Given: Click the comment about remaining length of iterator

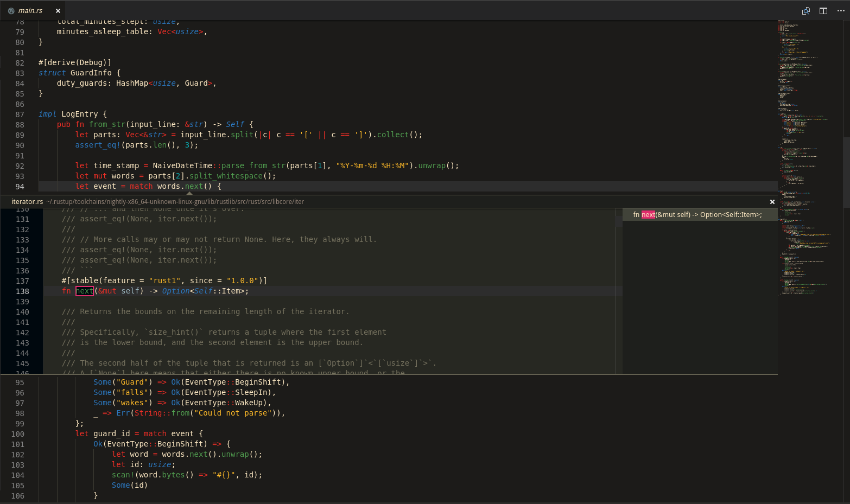Looking at the screenshot, I should pos(206,312).
